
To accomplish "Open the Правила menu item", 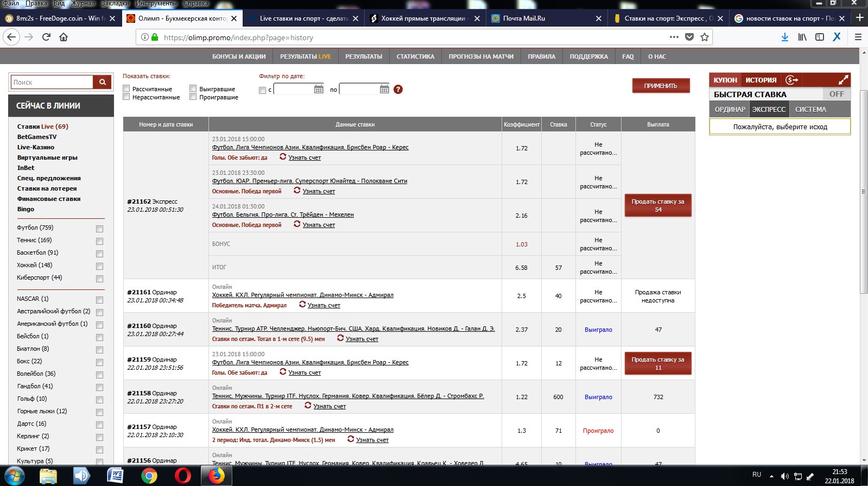I will (x=541, y=56).
